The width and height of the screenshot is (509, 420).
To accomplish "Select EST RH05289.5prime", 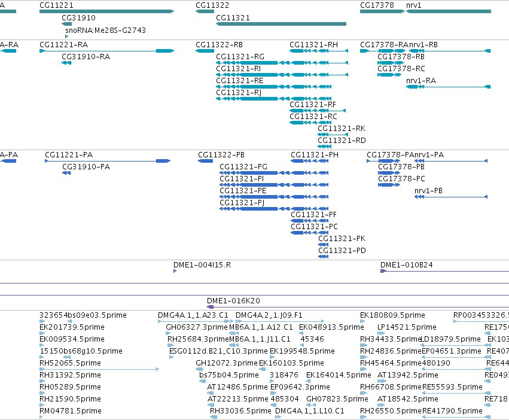I will tap(70, 387).
